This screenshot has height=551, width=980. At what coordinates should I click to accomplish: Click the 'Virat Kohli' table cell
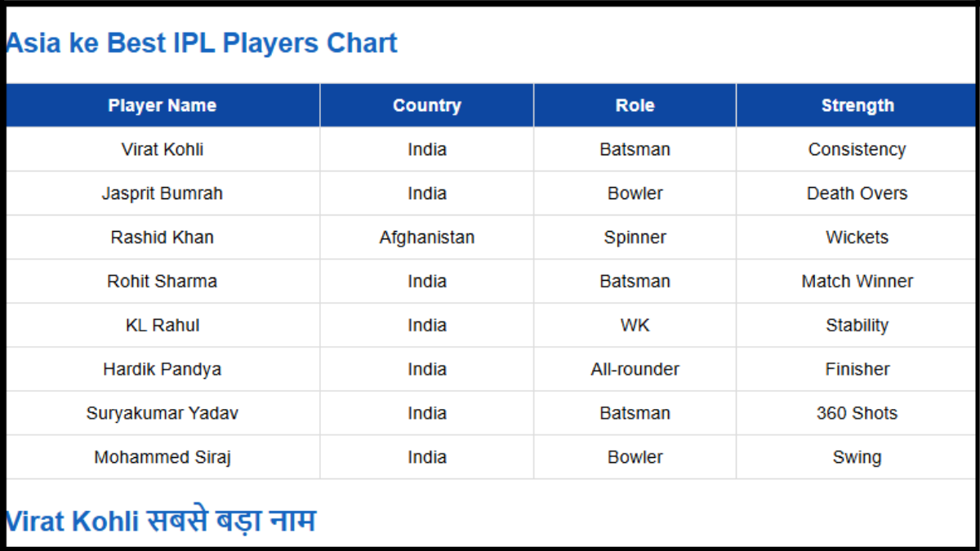tap(162, 149)
